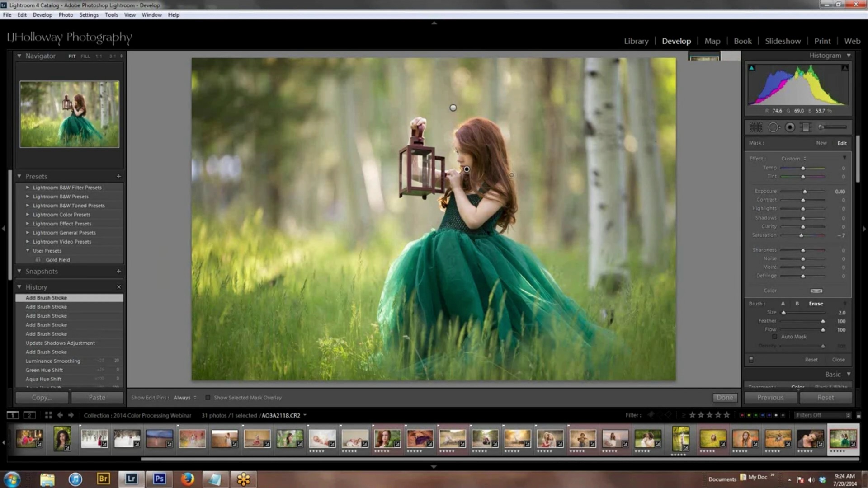Enable Auto Mask checkbox
The image size is (868, 488).
[774, 337]
